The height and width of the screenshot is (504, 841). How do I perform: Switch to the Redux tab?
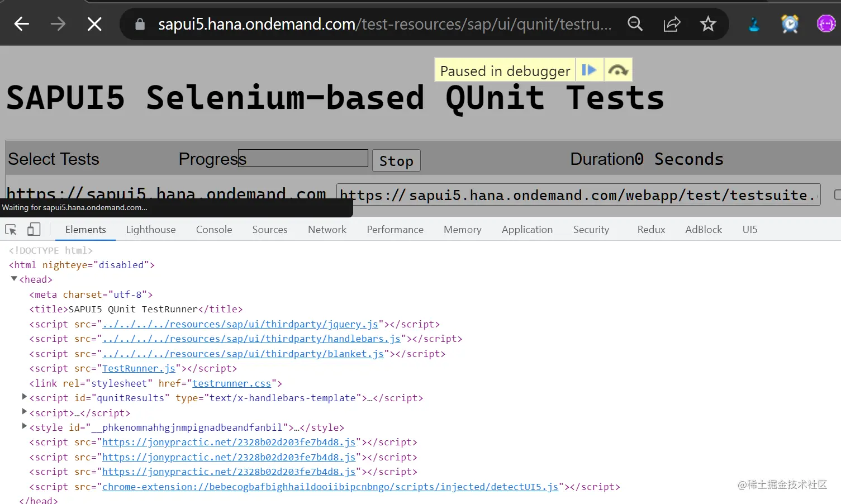pyautogui.click(x=651, y=230)
